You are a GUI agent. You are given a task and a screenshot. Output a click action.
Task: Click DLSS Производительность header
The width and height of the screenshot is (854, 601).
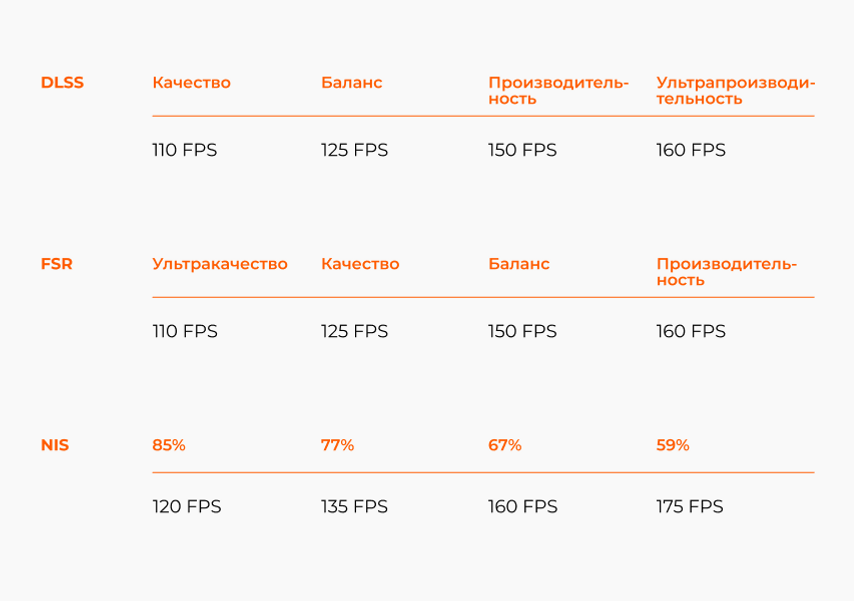point(558,90)
